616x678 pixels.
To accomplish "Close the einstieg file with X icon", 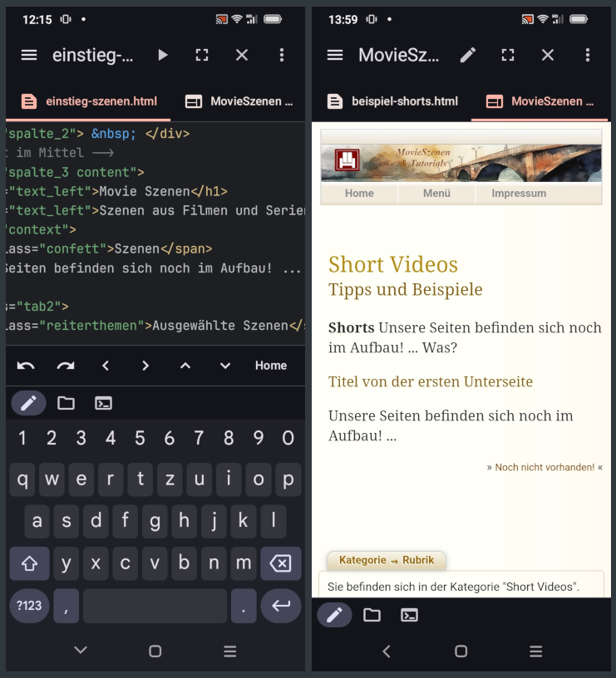I will click(x=242, y=55).
